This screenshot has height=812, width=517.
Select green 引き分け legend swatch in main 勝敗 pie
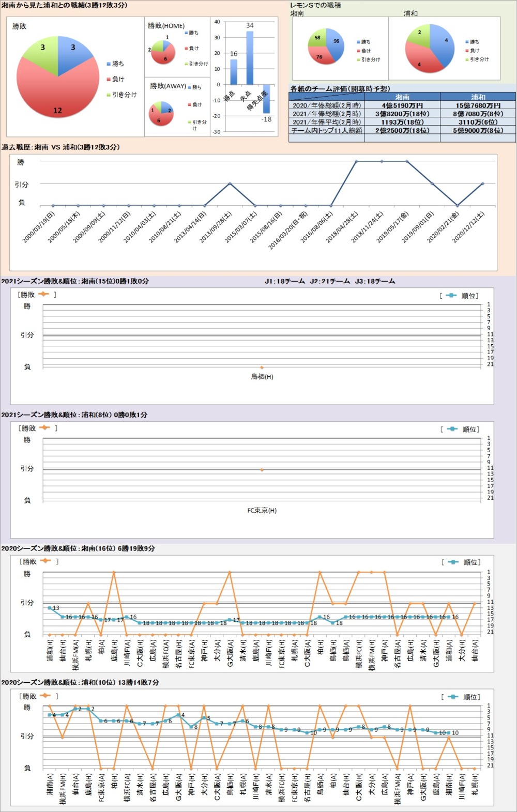coord(109,95)
